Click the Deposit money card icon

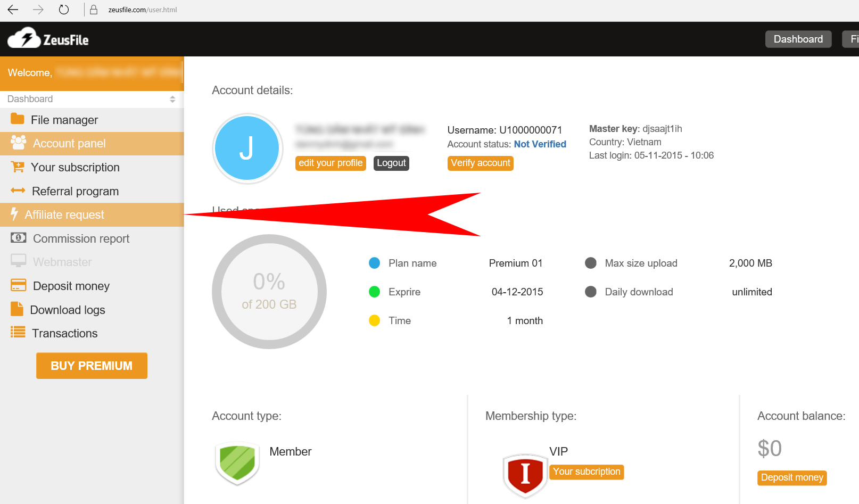[19, 285]
